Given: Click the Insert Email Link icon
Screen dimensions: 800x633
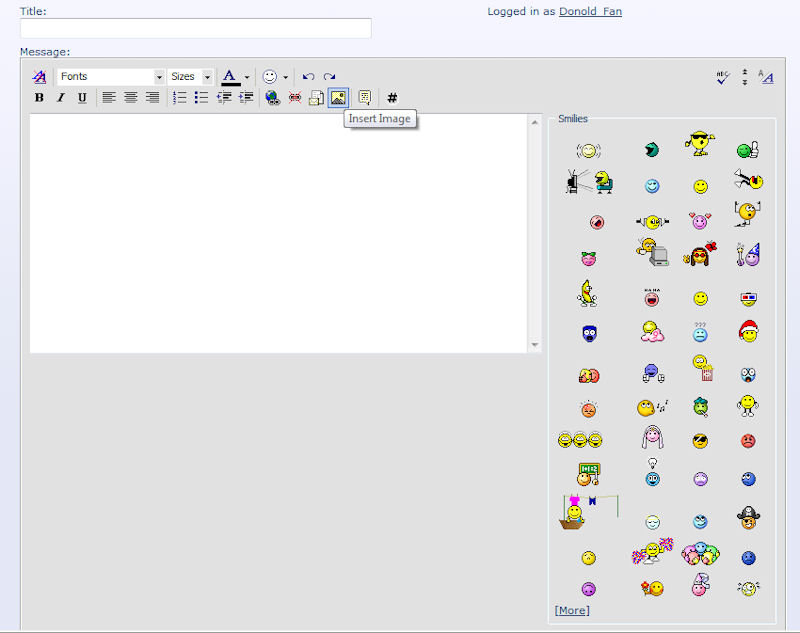Looking at the screenshot, I should [316, 97].
